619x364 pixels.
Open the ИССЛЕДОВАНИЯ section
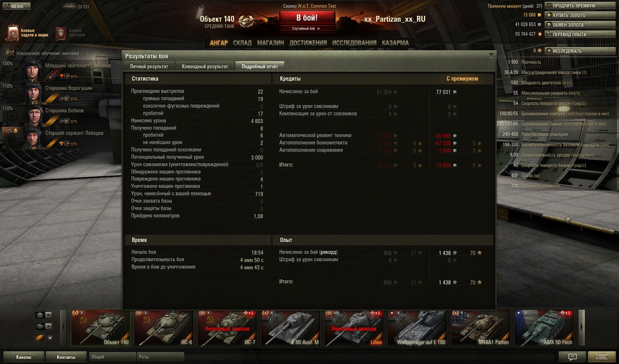[x=354, y=43]
